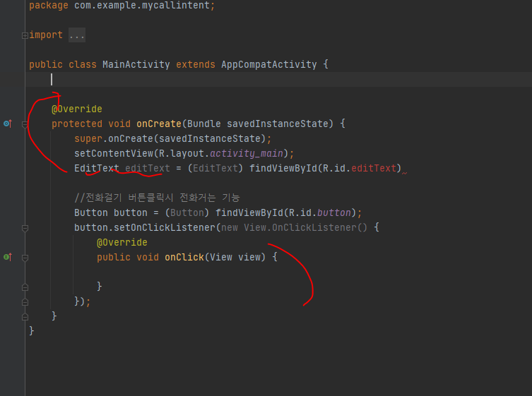Collapse the setOnClickListener block fold marker
Image resolution: width=532 pixels, height=396 pixels.
pos(25,228)
